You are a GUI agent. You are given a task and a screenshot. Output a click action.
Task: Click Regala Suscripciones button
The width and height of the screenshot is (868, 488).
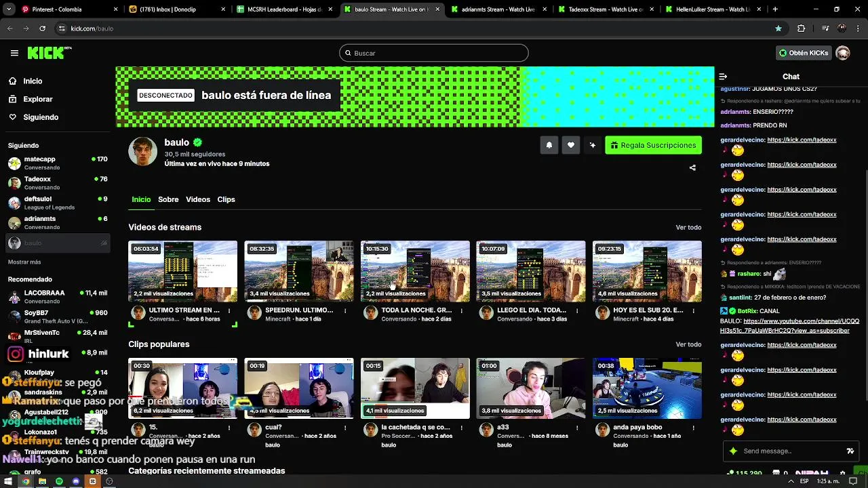pyautogui.click(x=653, y=145)
